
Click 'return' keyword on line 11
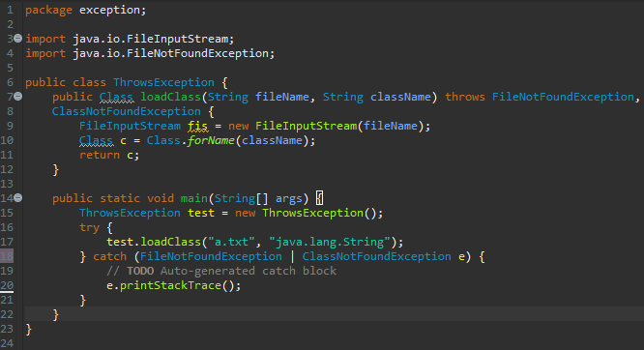[x=100, y=155]
